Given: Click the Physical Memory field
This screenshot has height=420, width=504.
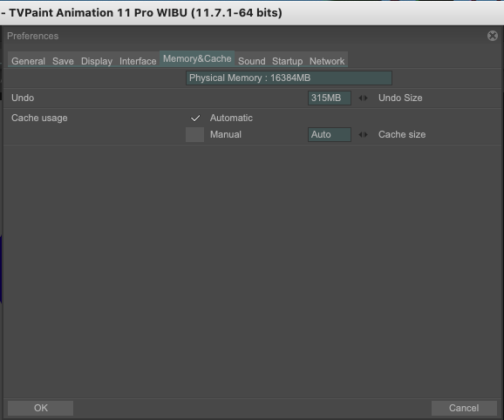Looking at the screenshot, I should point(289,78).
